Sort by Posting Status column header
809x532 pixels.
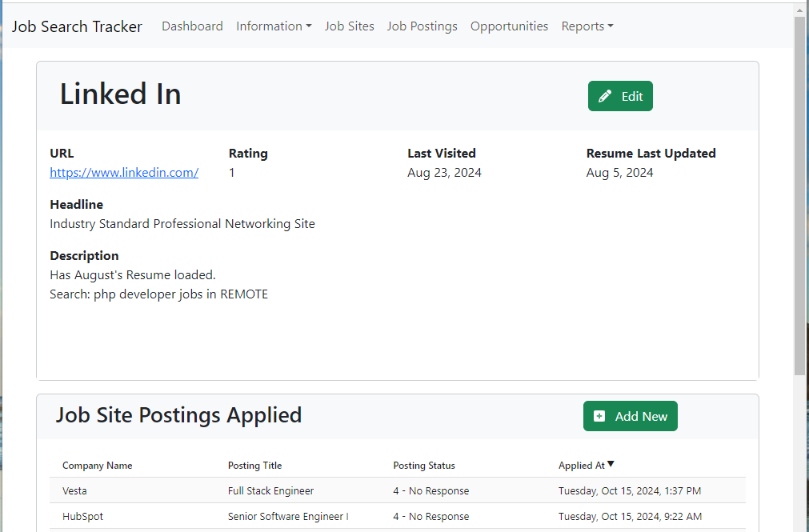pos(424,466)
